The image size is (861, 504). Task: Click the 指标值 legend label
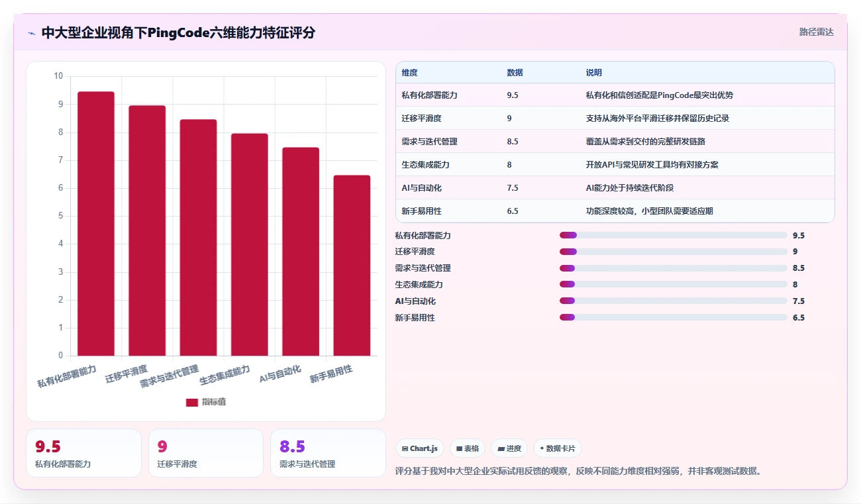(214, 402)
